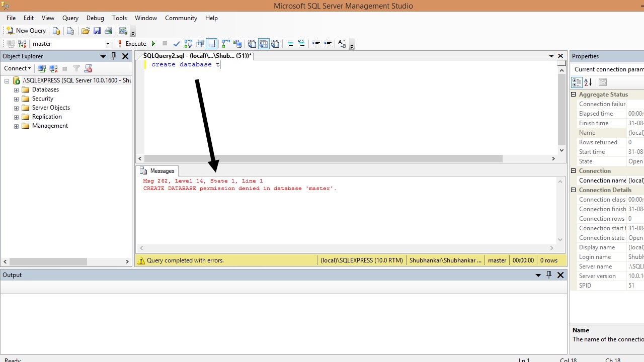Open the Community menu
The height and width of the screenshot is (362, 644).
181,18
